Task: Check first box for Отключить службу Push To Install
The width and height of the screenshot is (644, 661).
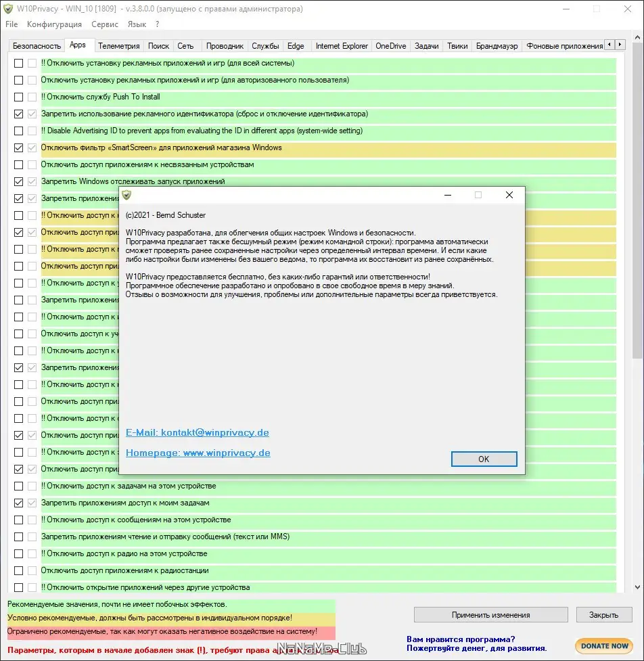Action: click(x=18, y=97)
